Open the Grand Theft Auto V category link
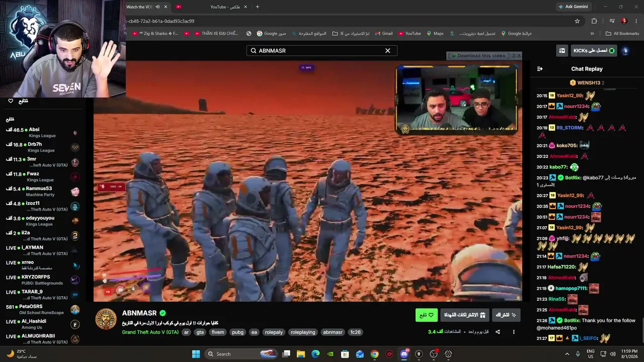The width and height of the screenshot is (644, 362). pyautogui.click(x=150, y=332)
